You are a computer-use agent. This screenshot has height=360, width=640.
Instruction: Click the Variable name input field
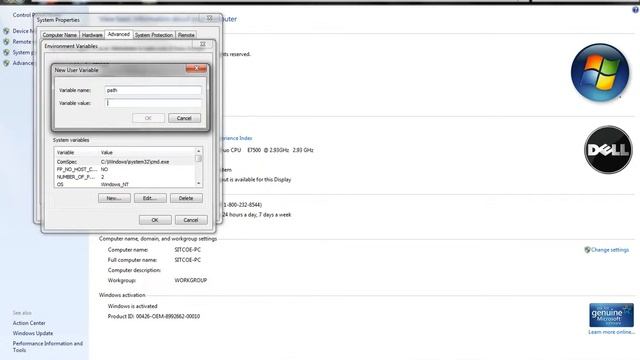click(x=153, y=90)
